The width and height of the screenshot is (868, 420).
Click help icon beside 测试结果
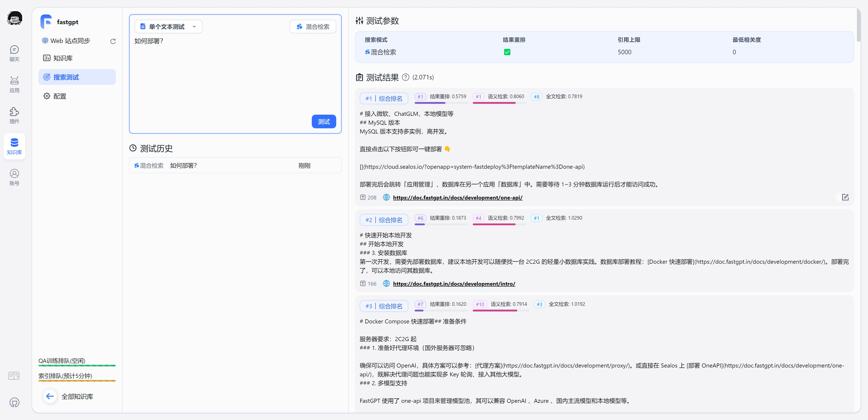point(405,77)
